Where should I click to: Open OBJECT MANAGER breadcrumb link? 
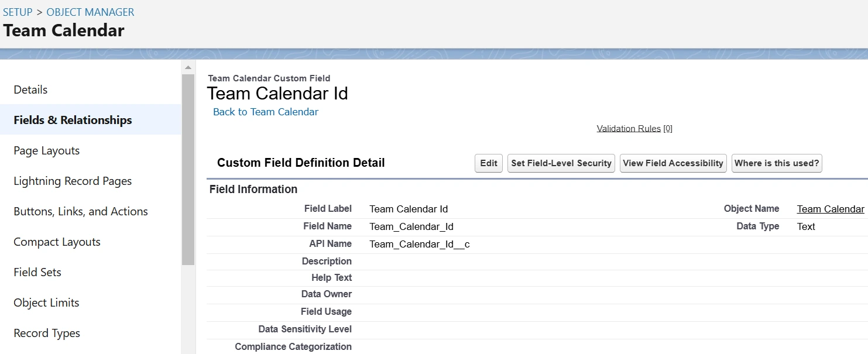90,12
